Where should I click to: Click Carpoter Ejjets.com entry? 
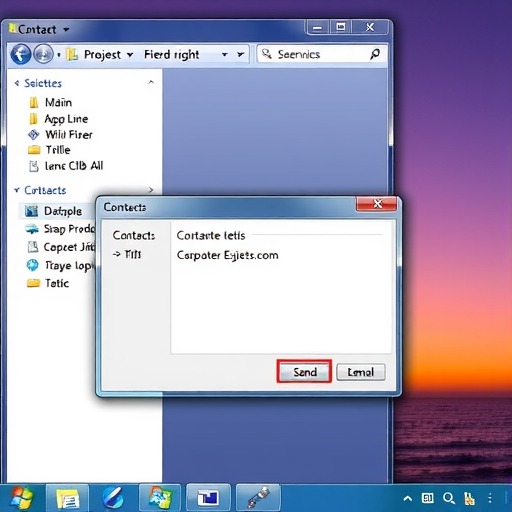227,255
